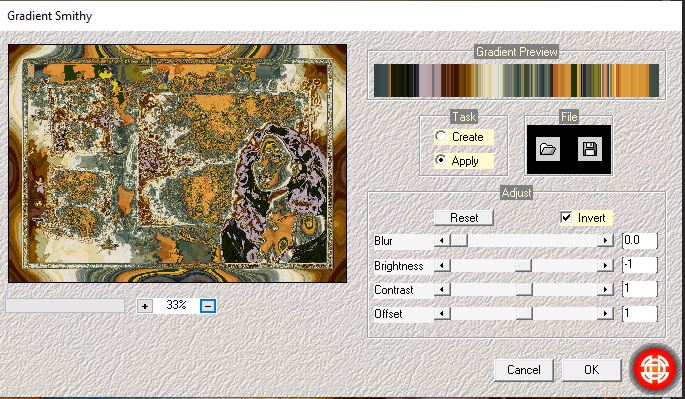
Task: Click the Gradient Preview color strip
Action: 516,80
